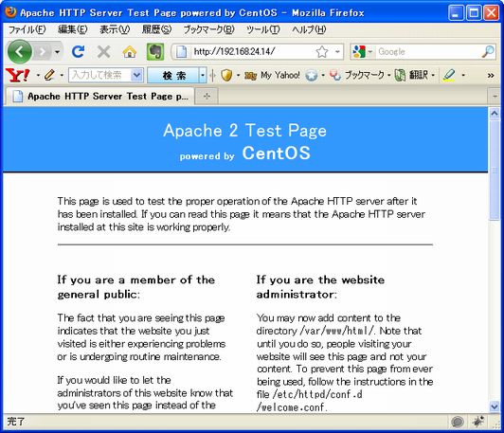Open My Yahoo! toolbar button
The image size is (504, 433).
[272, 75]
